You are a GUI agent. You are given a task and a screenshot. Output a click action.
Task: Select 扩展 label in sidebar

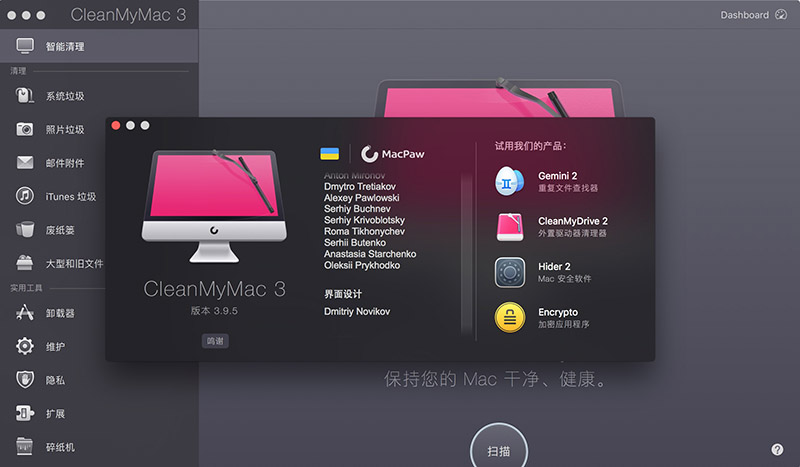point(55,413)
